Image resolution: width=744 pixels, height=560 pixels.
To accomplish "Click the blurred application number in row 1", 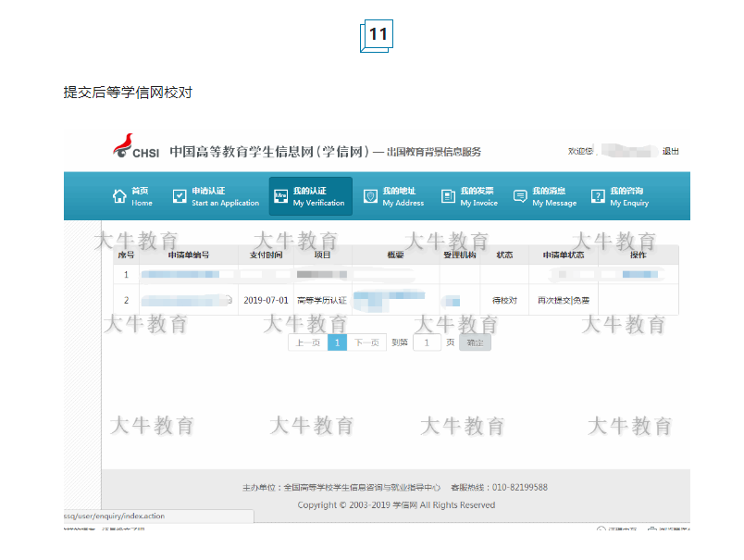I will coord(180,274).
